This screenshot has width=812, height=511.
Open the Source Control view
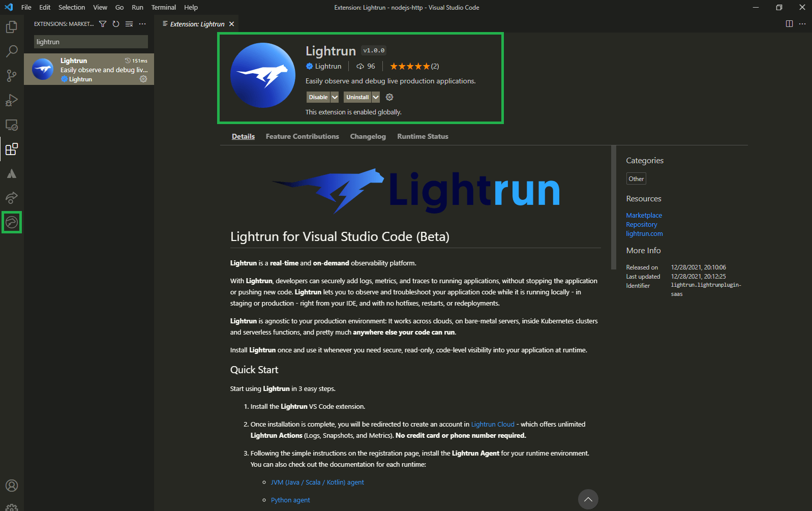[x=11, y=76]
